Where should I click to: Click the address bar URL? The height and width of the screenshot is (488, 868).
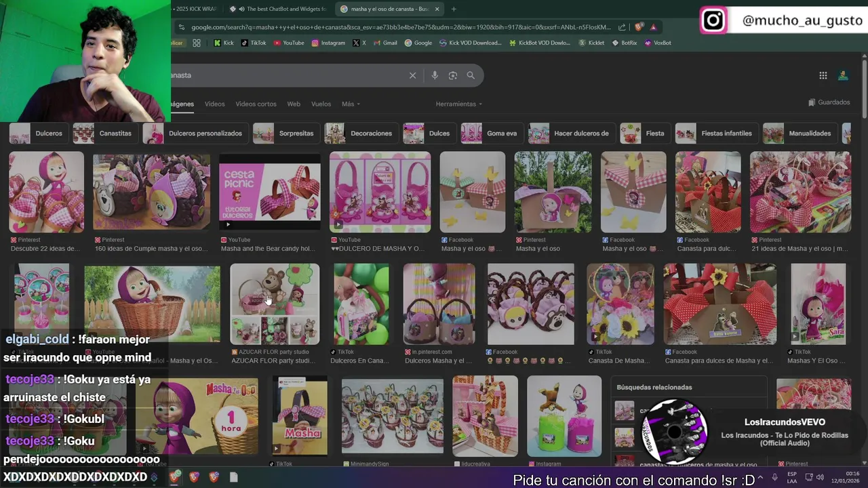[400, 27]
